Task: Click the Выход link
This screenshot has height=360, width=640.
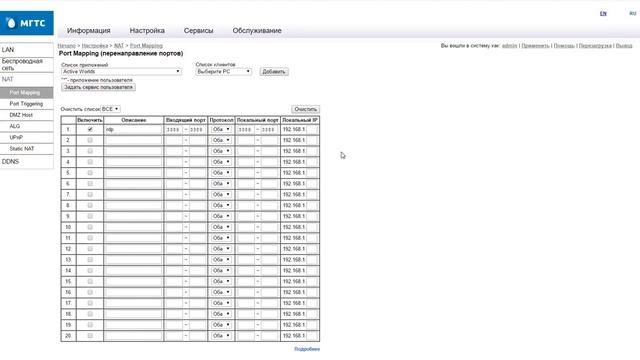Action: pyautogui.click(x=624, y=46)
